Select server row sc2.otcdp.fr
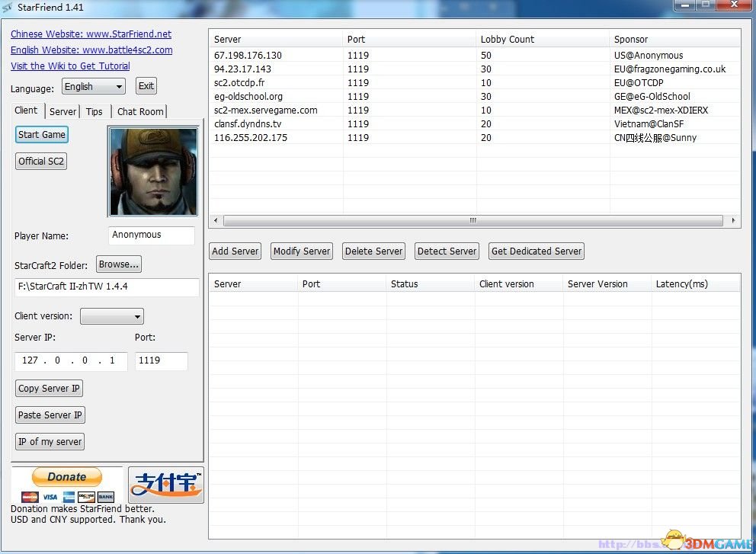Image resolution: width=756 pixels, height=554 pixels. click(475, 83)
